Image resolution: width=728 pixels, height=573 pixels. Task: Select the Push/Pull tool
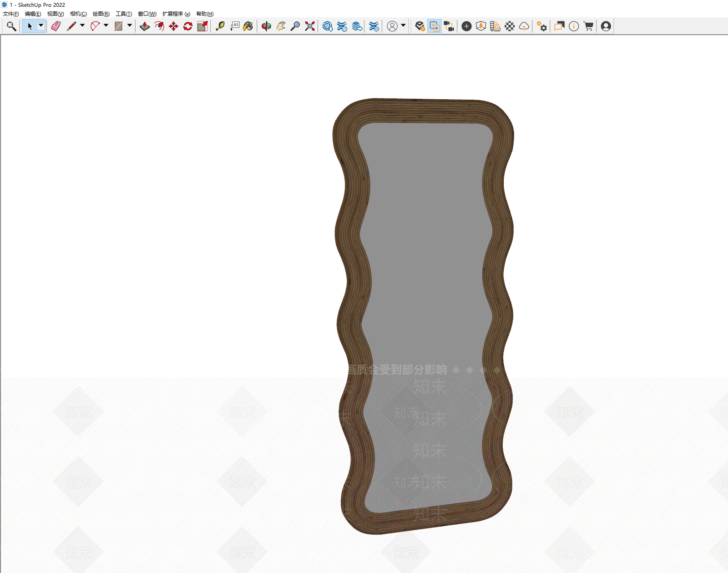(145, 26)
